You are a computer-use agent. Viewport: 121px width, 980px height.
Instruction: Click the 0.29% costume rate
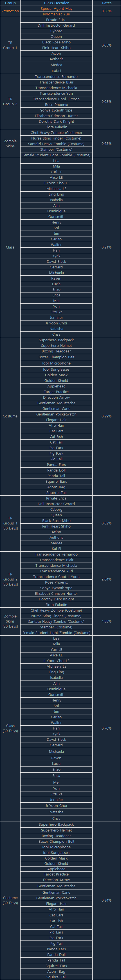coord(106,416)
